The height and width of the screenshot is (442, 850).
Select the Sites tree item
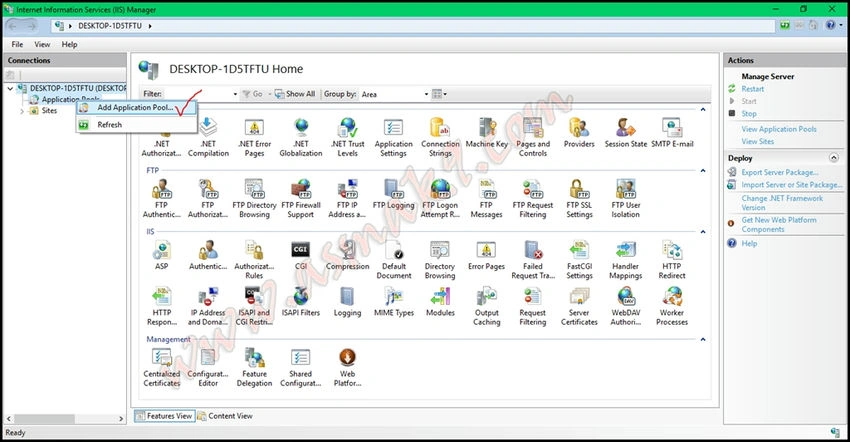pos(49,111)
